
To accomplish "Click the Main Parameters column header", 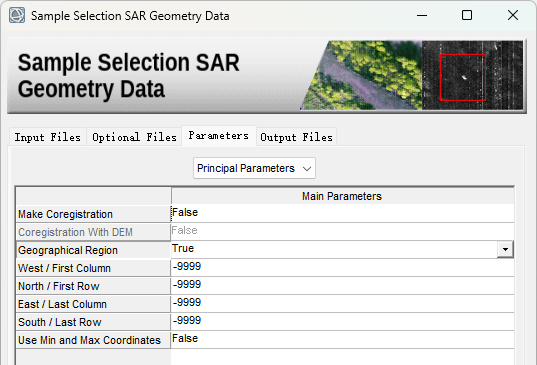I will point(342,196).
